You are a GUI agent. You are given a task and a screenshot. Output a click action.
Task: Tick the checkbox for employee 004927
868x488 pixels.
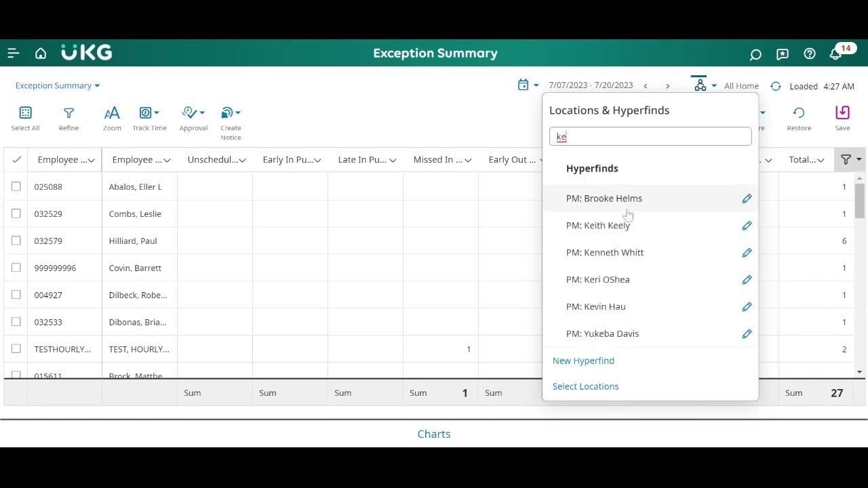pyautogui.click(x=16, y=295)
